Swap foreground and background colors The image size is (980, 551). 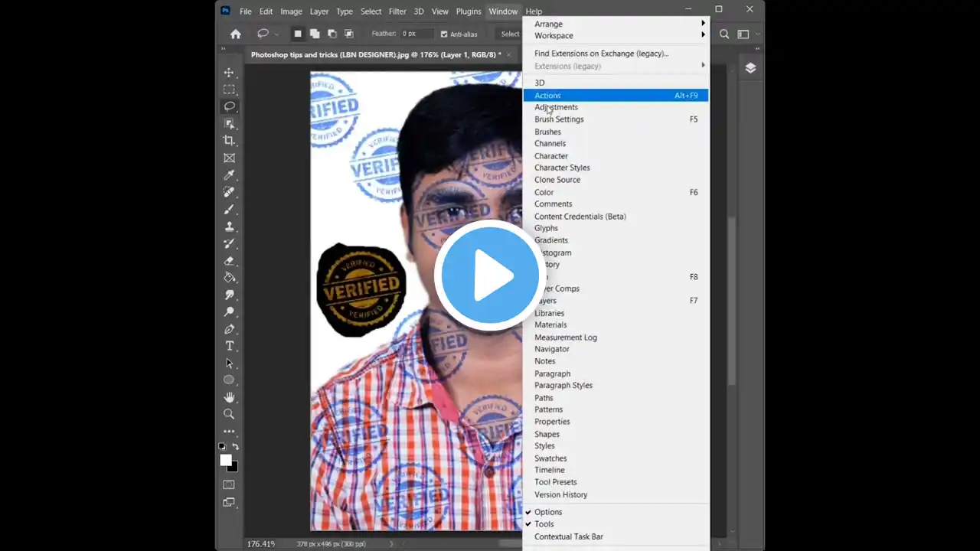pos(236,446)
